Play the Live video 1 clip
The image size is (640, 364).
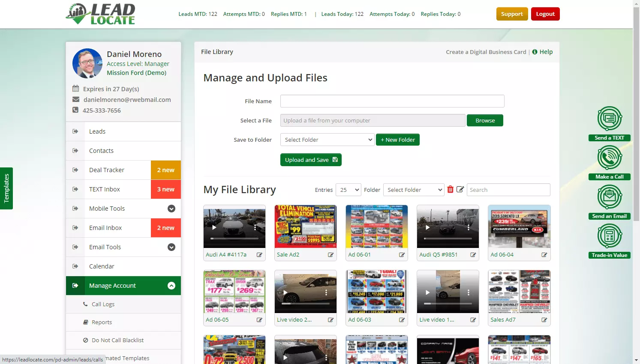[427, 292]
